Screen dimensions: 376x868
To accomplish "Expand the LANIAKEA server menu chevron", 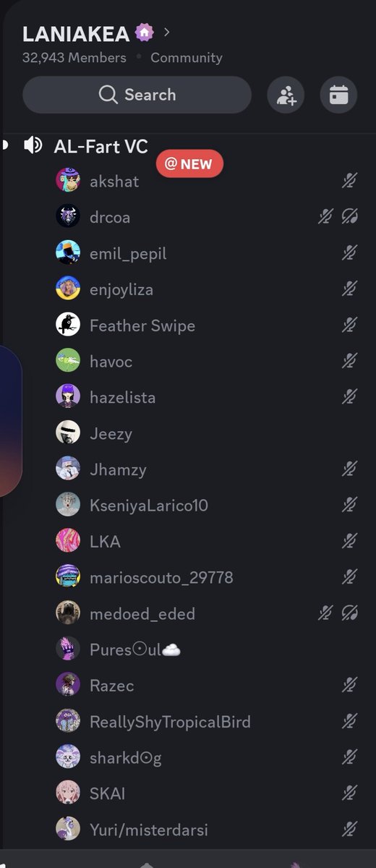I will point(167,32).
